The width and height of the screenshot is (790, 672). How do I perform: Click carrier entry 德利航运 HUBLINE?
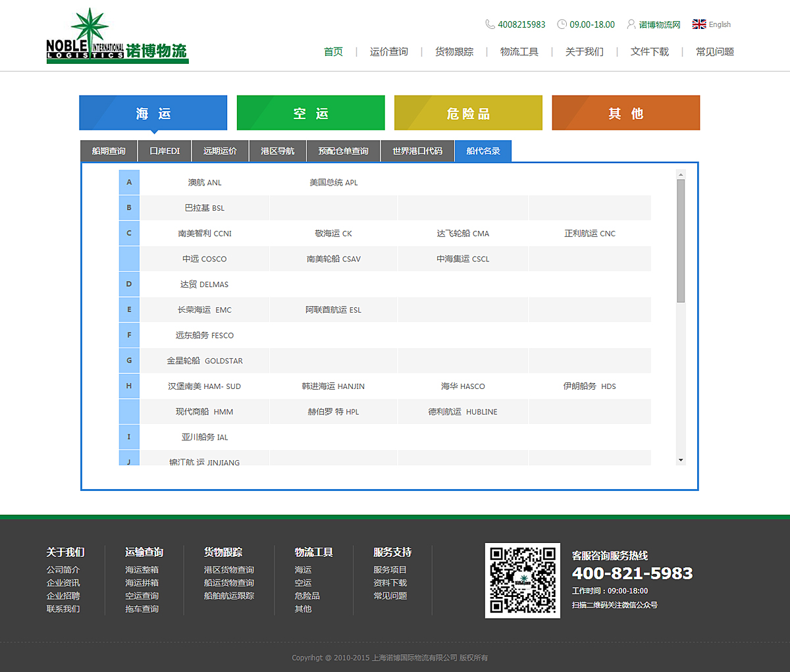pyautogui.click(x=463, y=412)
